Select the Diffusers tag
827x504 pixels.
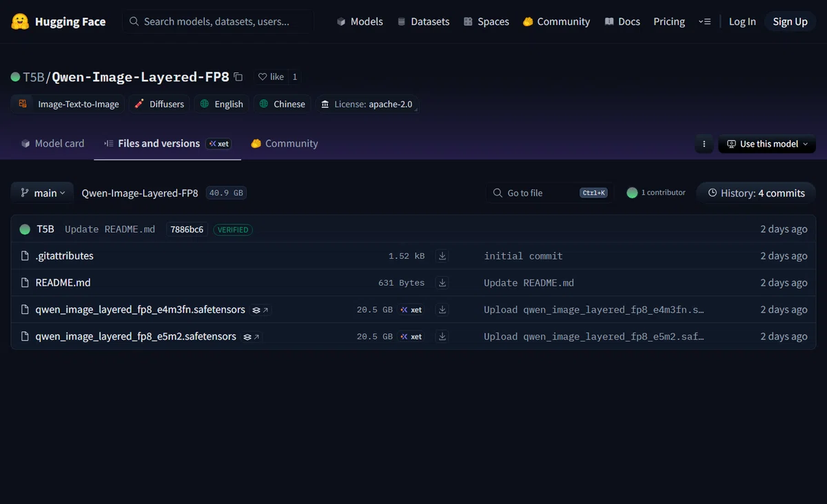pos(159,104)
